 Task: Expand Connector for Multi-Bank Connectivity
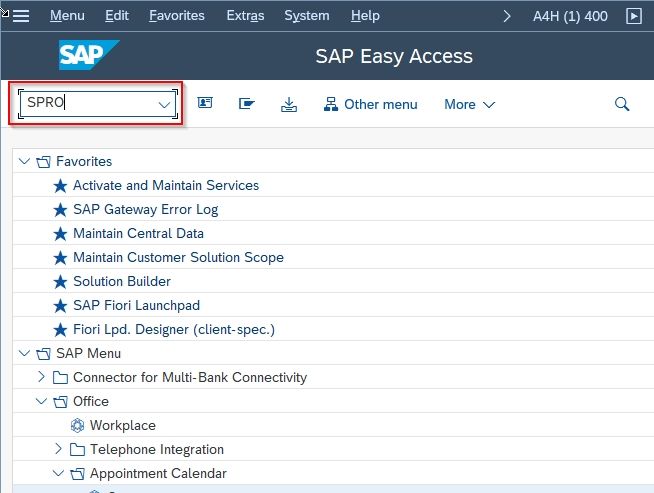[41, 377]
